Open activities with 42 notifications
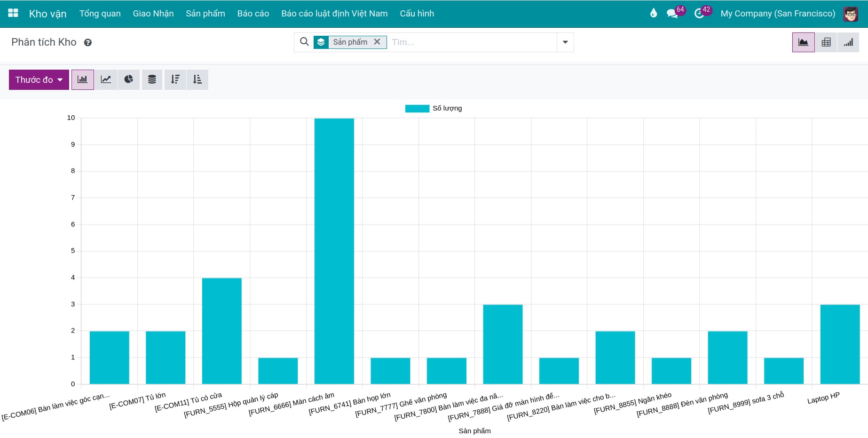Viewport: 868px width, 438px height. (702, 13)
